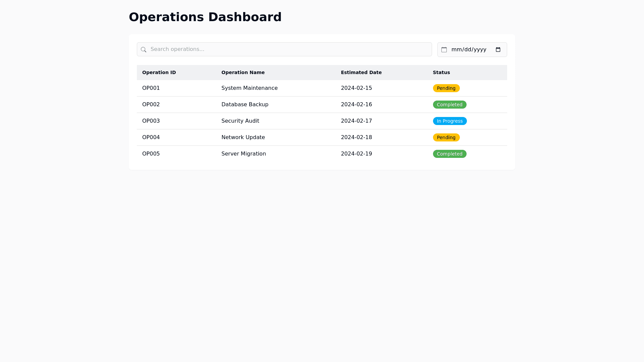
Task: Click the Pending badge for Network Update
Action: pos(446,137)
